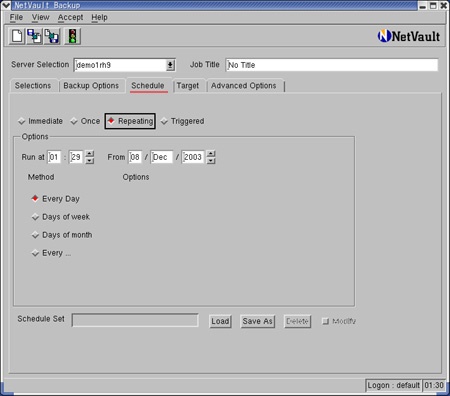The height and width of the screenshot is (396, 450).
Task: Click the Run at hour field
Action: 54,157
